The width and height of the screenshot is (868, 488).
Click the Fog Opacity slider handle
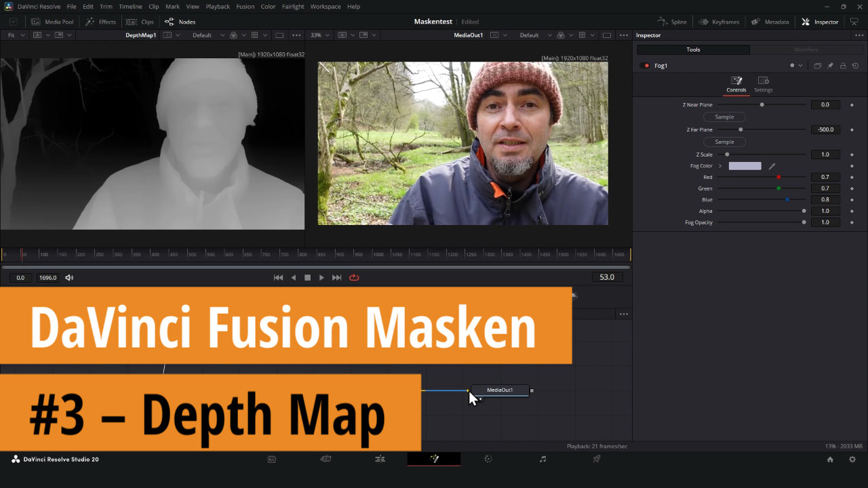click(x=804, y=222)
